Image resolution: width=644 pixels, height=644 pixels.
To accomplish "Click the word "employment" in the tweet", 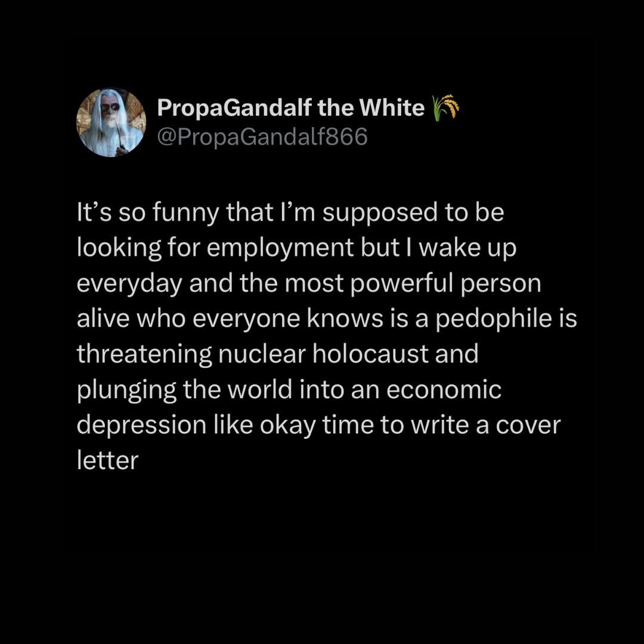I will click(x=280, y=249).
